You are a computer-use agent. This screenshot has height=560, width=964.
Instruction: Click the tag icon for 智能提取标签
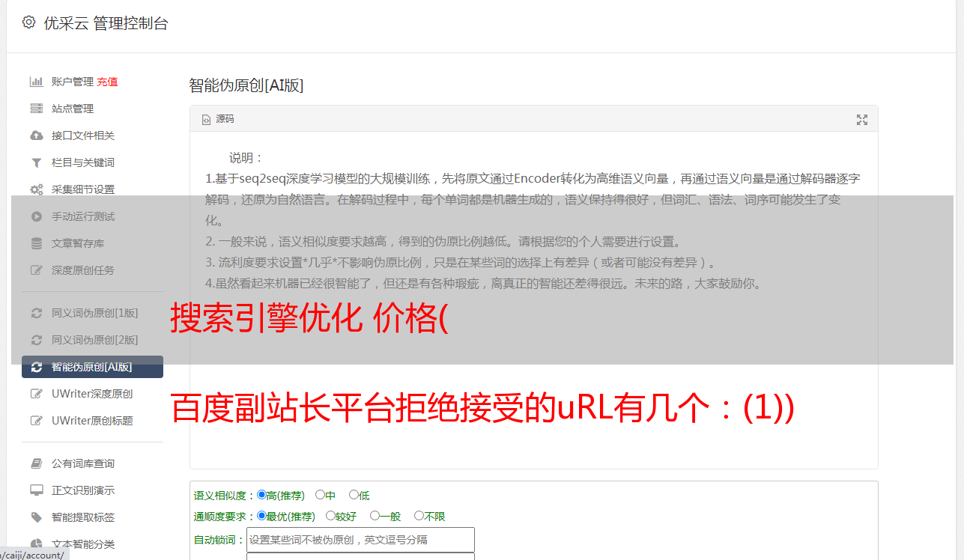point(36,517)
